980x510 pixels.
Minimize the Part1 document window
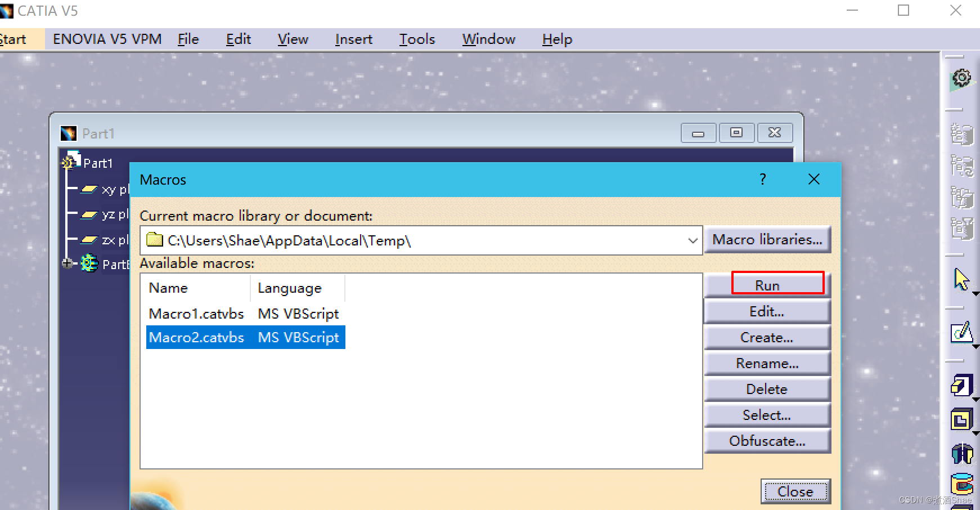pyautogui.click(x=698, y=133)
